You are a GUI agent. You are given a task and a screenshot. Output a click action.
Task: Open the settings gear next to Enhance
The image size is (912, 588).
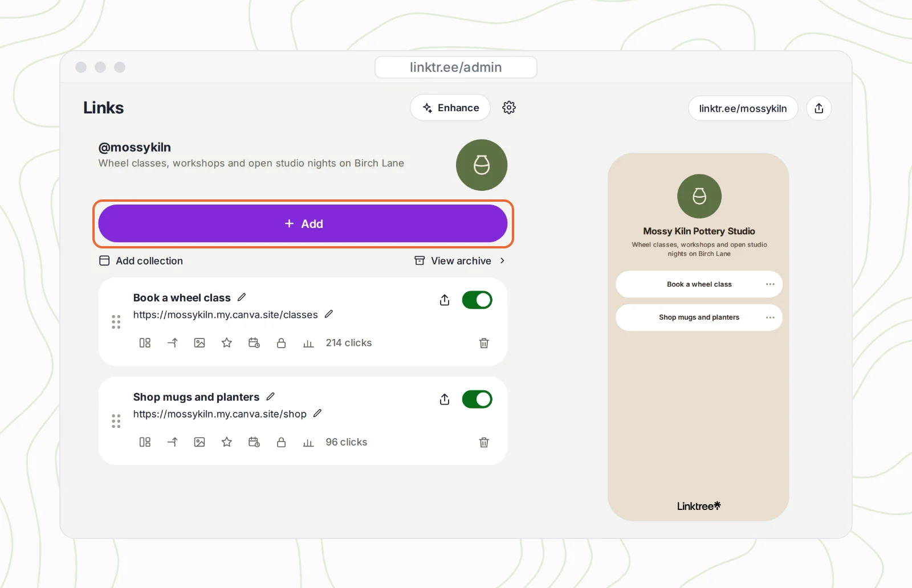click(x=509, y=108)
